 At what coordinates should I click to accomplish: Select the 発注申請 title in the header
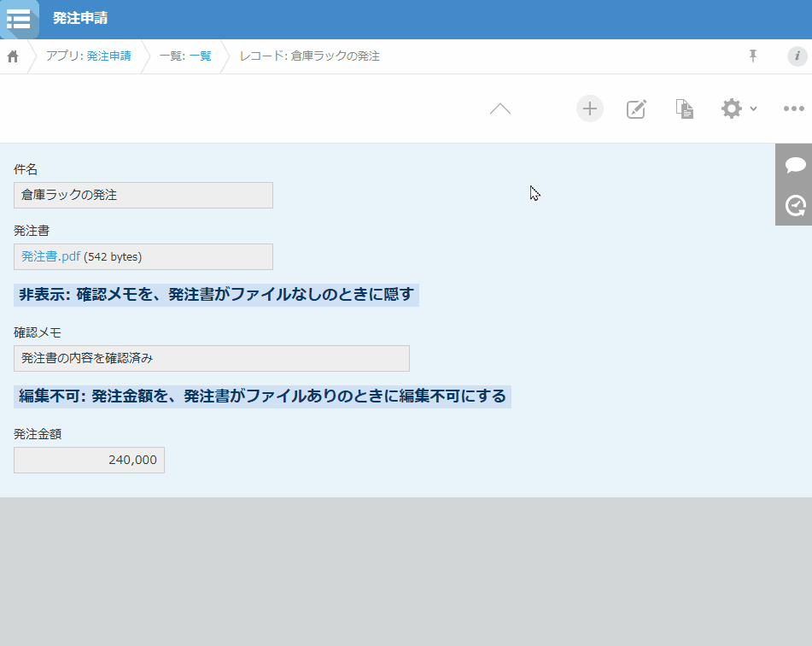(80, 18)
